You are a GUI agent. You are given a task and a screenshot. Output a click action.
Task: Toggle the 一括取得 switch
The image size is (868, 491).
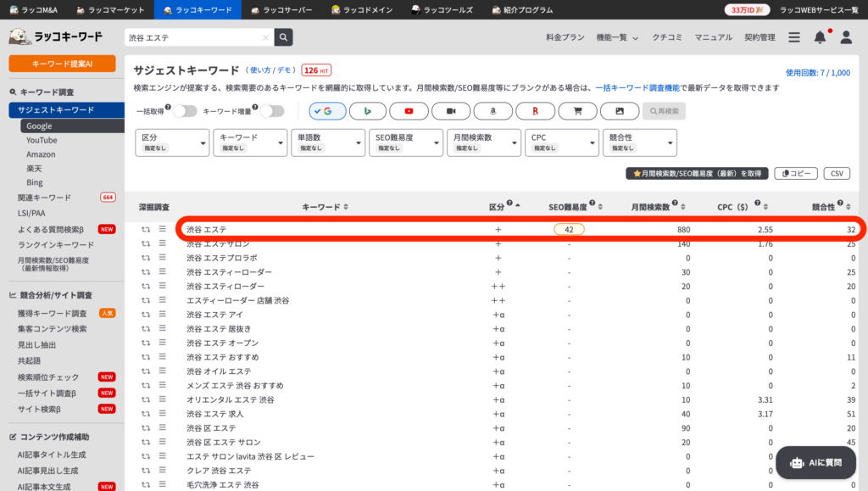(185, 111)
